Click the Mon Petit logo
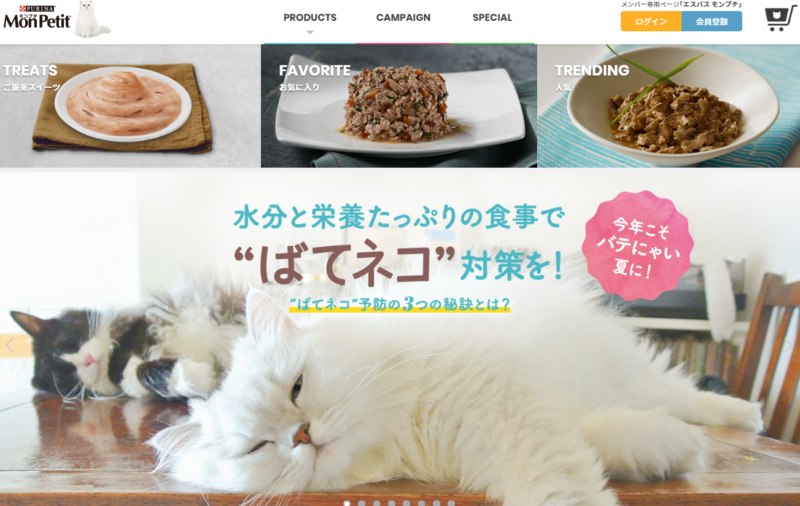 click(x=37, y=17)
